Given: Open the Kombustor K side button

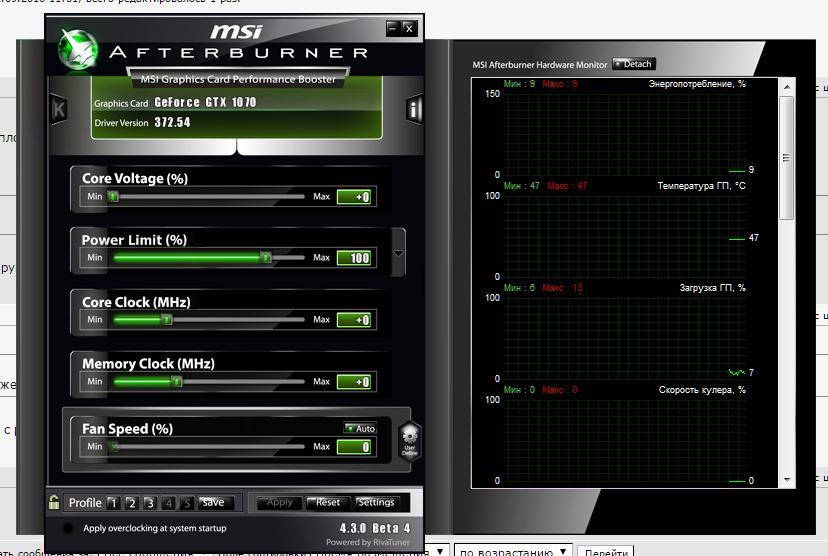Looking at the screenshot, I should point(59,109).
